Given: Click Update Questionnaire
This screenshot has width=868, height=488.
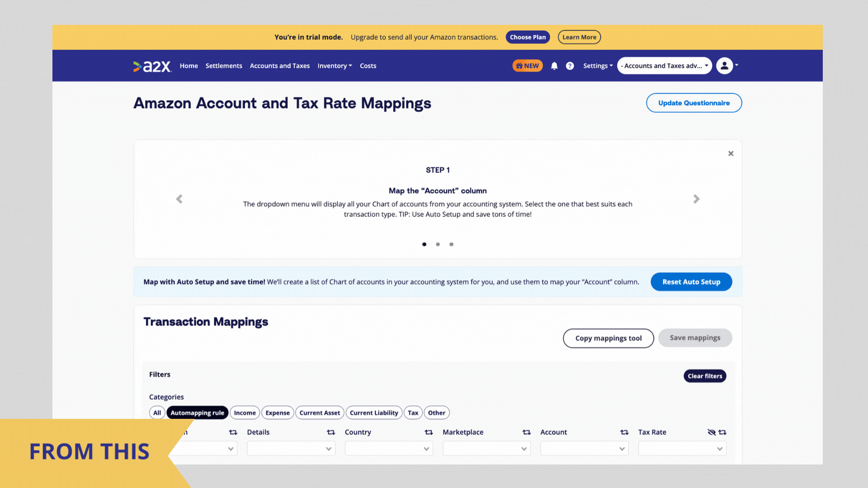Looking at the screenshot, I should tap(694, 103).
